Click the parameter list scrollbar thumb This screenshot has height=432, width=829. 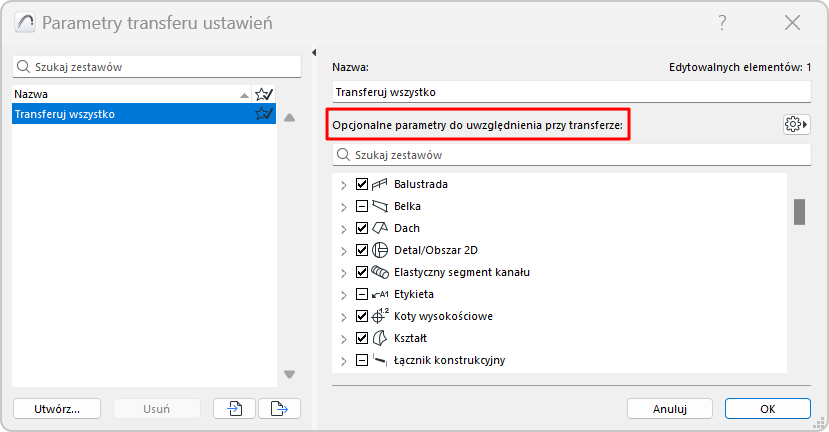coord(799,212)
